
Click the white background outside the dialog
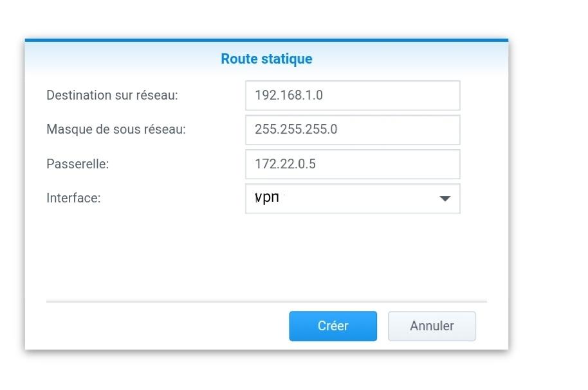pyautogui.click(x=547, y=193)
